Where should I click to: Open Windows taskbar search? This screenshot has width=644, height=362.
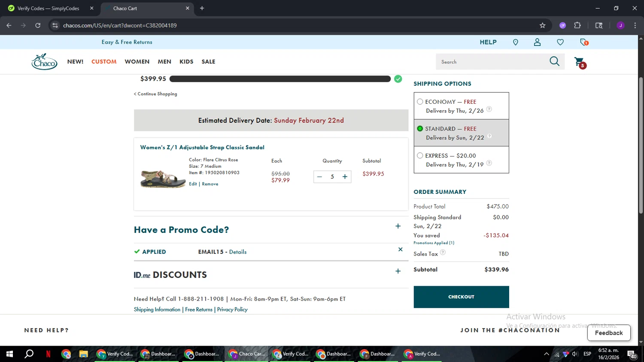(29, 354)
